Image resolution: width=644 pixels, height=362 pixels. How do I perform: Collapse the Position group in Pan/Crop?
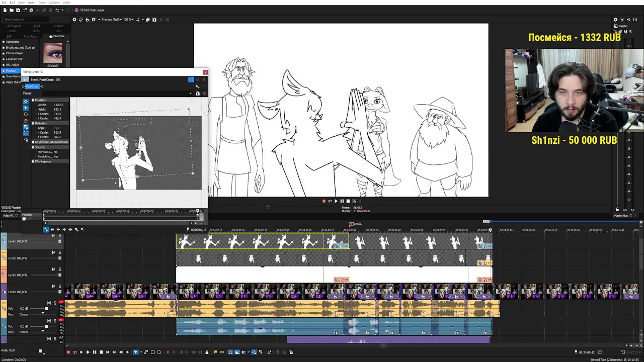tap(33, 100)
